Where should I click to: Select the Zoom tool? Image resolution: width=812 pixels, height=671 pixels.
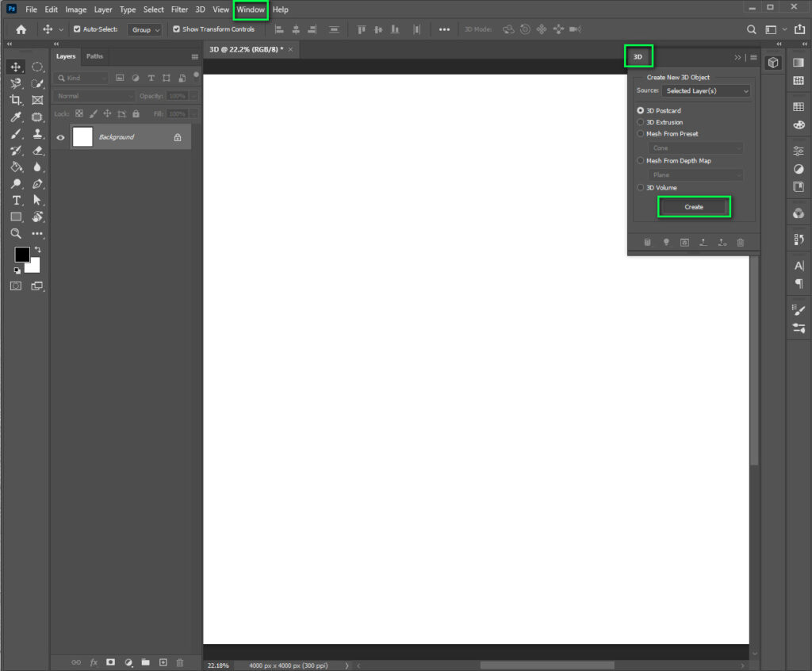coord(16,234)
